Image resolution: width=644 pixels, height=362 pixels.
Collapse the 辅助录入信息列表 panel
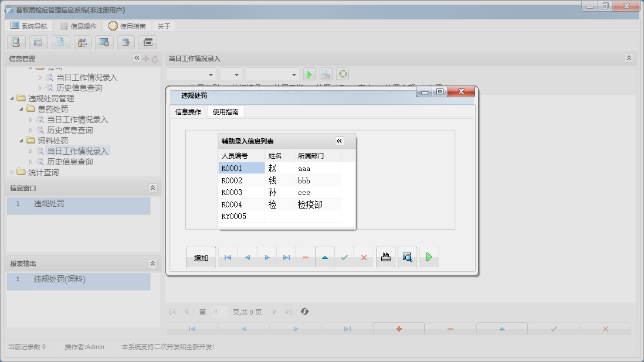click(x=339, y=141)
